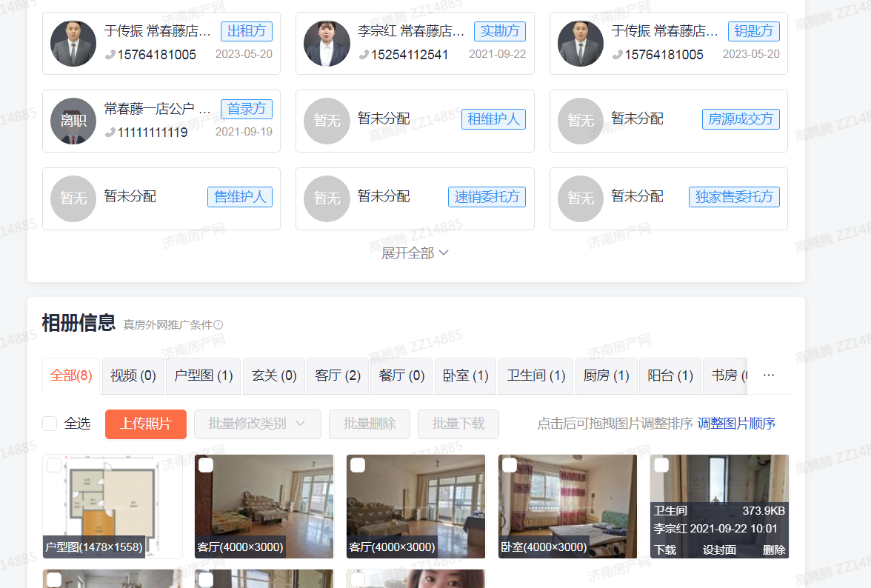Switch to 视频 (0) tab

[133, 376]
